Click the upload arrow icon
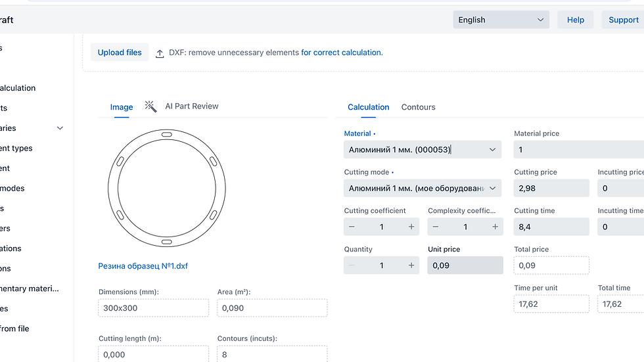The image size is (644, 362). click(x=160, y=53)
